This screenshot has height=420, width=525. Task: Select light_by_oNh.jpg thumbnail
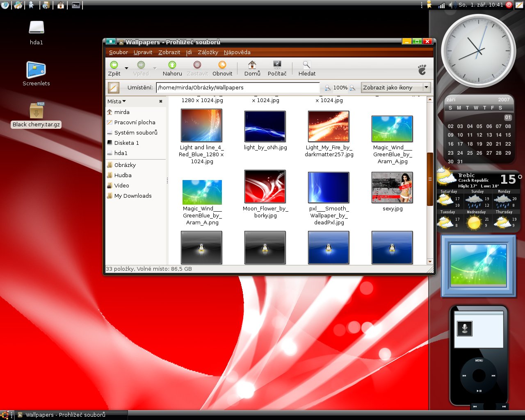tap(265, 127)
